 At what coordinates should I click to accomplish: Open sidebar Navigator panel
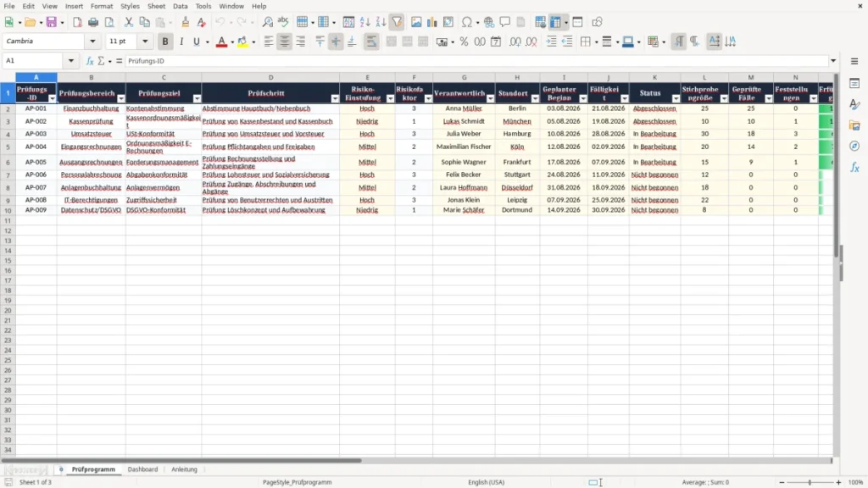[854, 146]
